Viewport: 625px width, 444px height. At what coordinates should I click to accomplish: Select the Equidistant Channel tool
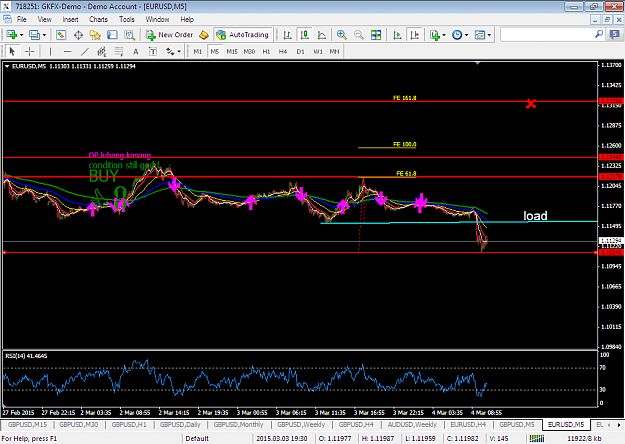click(102, 51)
